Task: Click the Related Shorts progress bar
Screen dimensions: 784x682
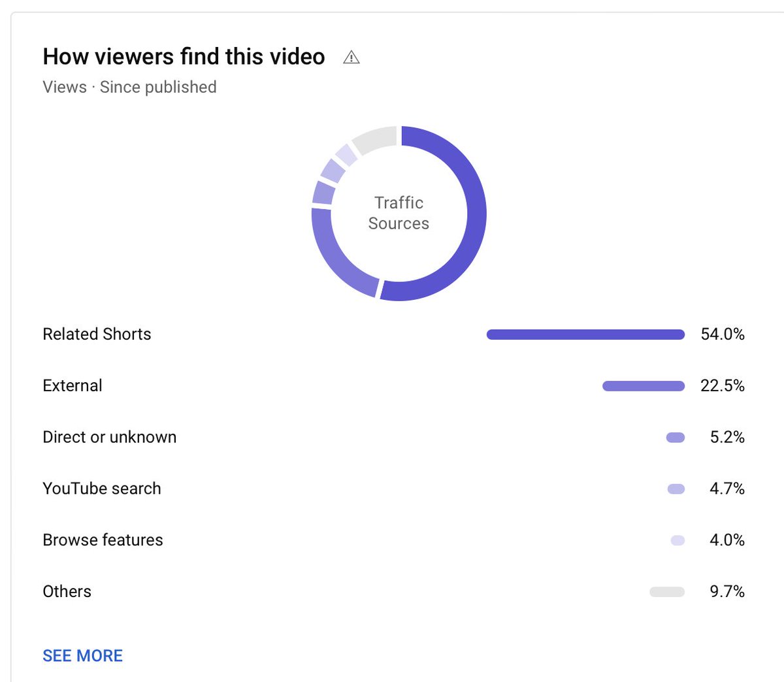Action: pyautogui.click(x=585, y=334)
